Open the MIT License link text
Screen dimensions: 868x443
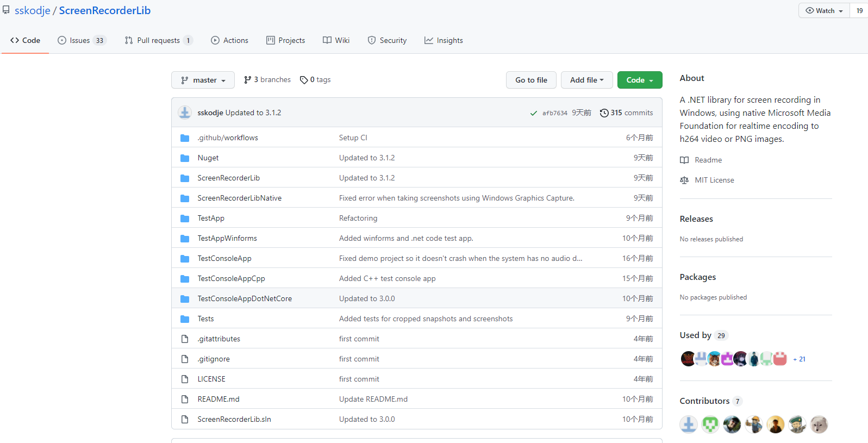(x=714, y=180)
